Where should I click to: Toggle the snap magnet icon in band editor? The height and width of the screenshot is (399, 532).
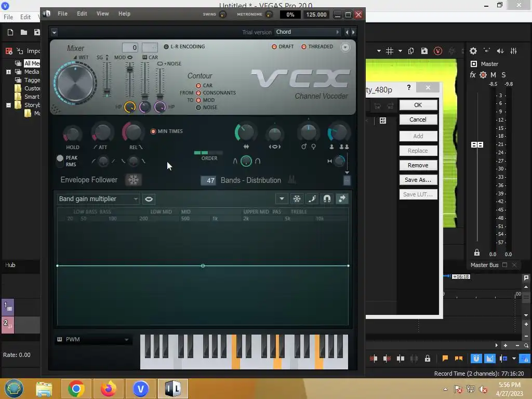pyautogui.click(x=327, y=199)
